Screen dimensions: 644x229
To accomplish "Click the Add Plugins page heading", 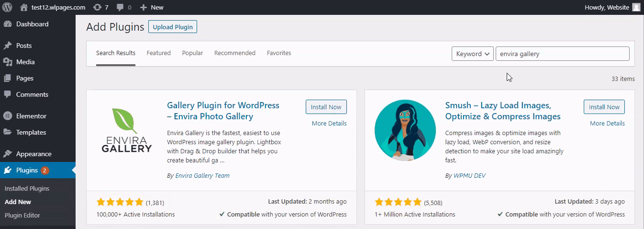I will click(115, 27).
